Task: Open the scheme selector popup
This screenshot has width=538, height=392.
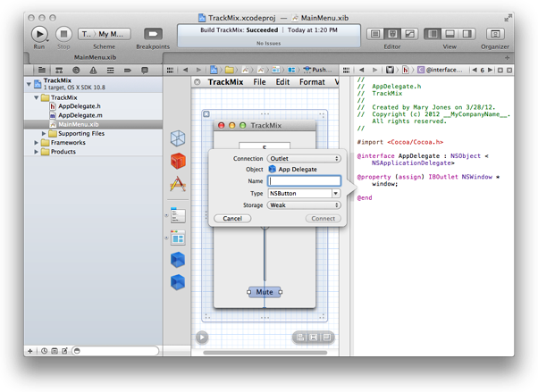Action: tap(105, 34)
